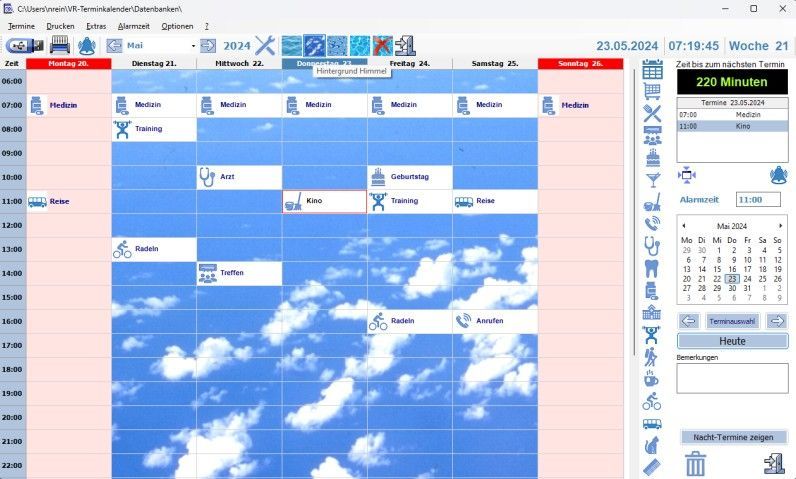Go to previous month with left arrow
Viewport: 796px width, 479px height.
114,45
